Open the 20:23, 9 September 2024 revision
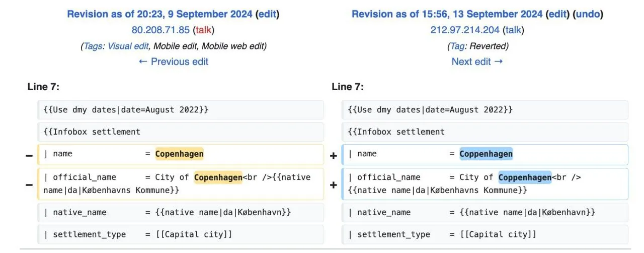Viewport: 644px width, 253px height. click(160, 14)
